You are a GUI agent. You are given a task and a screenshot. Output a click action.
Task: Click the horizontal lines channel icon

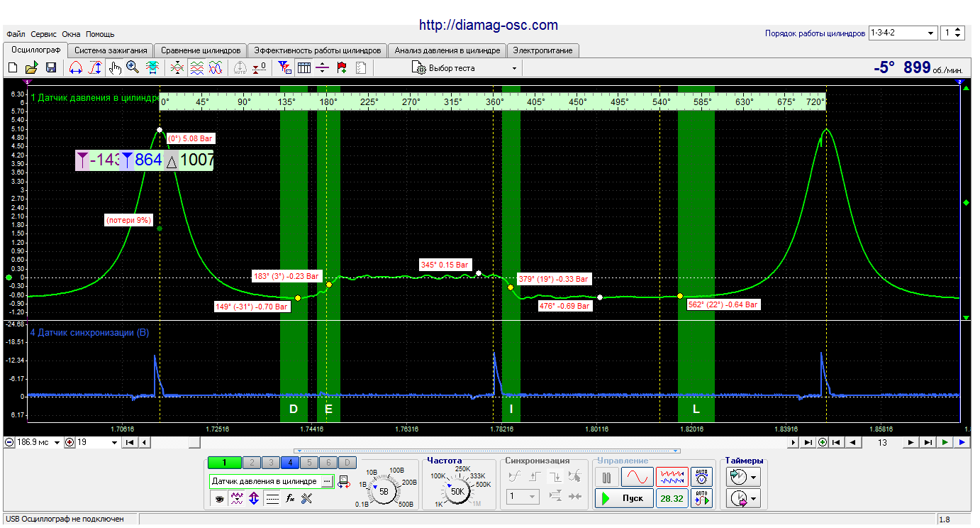[272, 499]
